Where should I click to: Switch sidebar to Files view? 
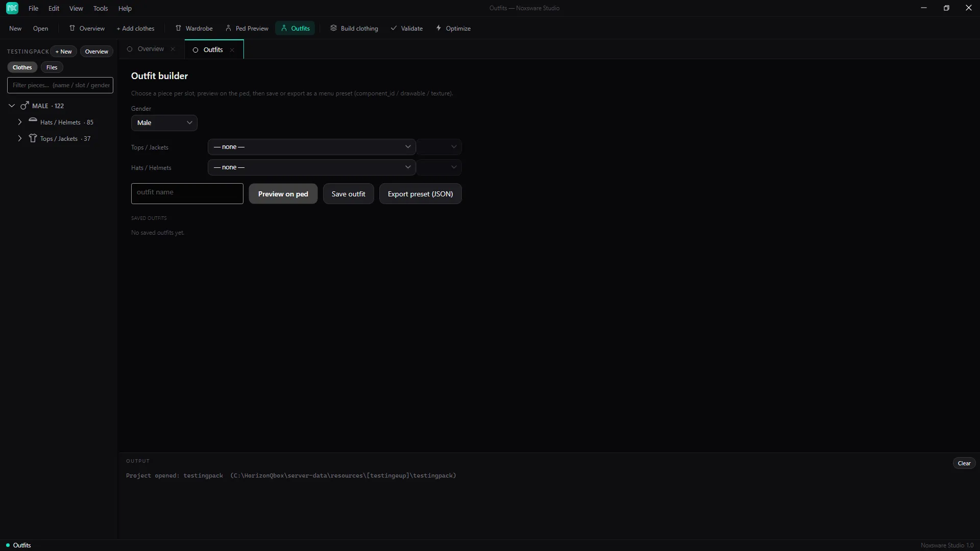coord(52,67)
